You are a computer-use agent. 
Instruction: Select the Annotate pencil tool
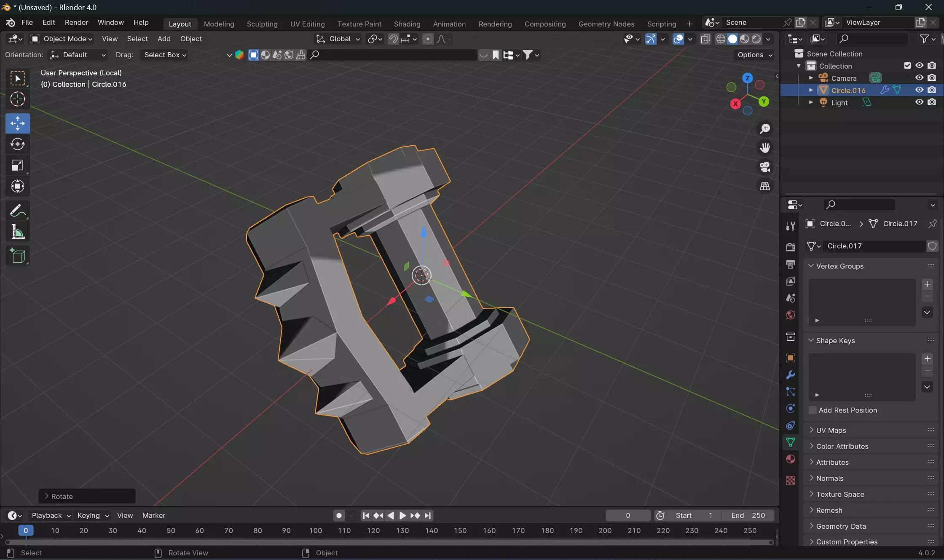tap(17, 211)
